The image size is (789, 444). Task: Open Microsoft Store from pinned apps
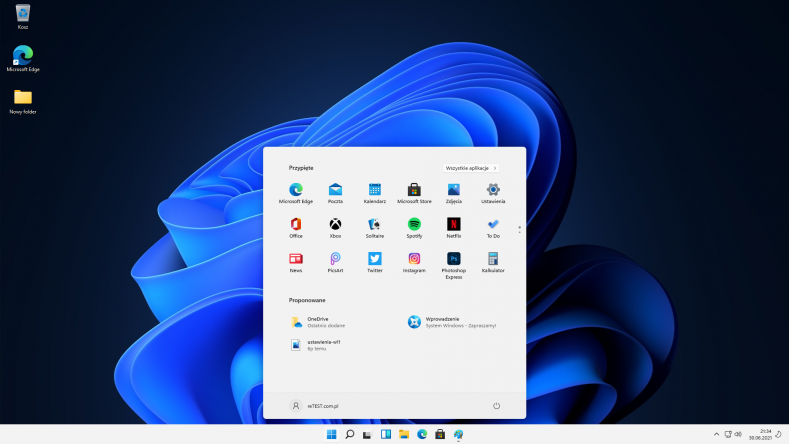click(414, 193)
